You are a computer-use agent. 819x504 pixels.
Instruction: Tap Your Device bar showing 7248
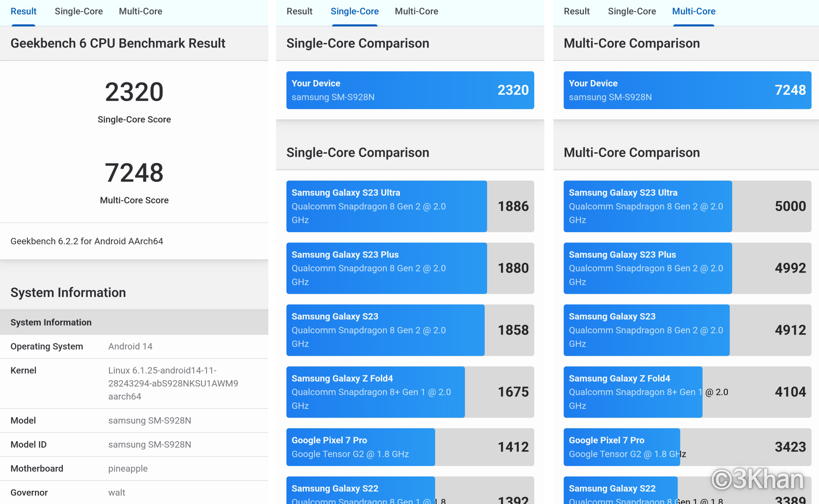[687, 90]
